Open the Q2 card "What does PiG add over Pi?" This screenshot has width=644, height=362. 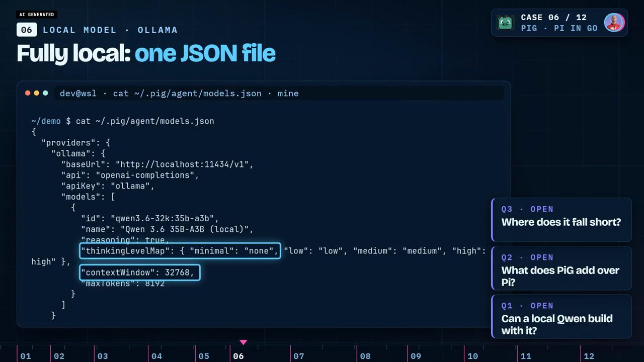[561, 268]
